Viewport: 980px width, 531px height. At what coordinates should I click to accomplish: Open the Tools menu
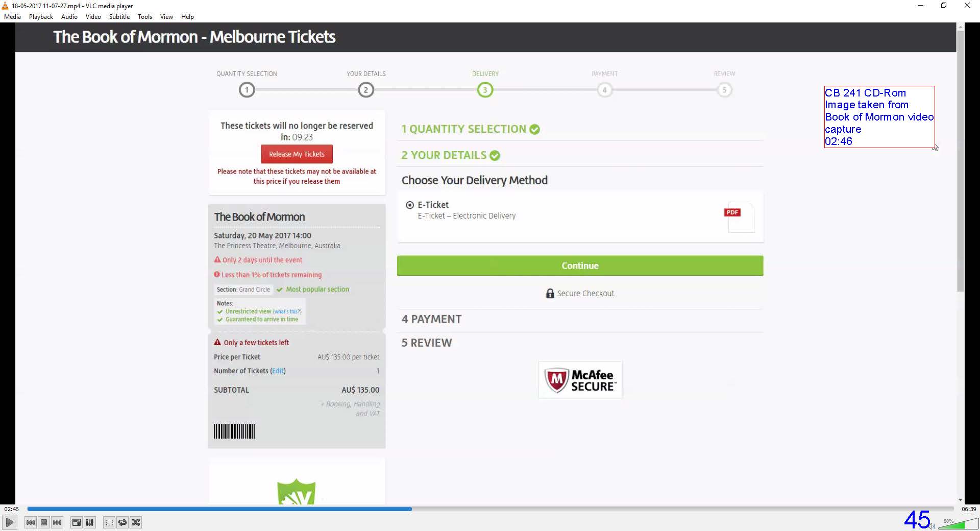click(x=145, y=16)
